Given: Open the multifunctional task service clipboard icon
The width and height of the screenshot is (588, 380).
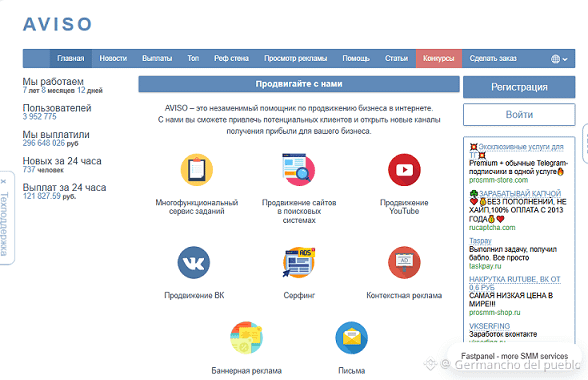Looking at the screenshot, I should coord(196,170).
